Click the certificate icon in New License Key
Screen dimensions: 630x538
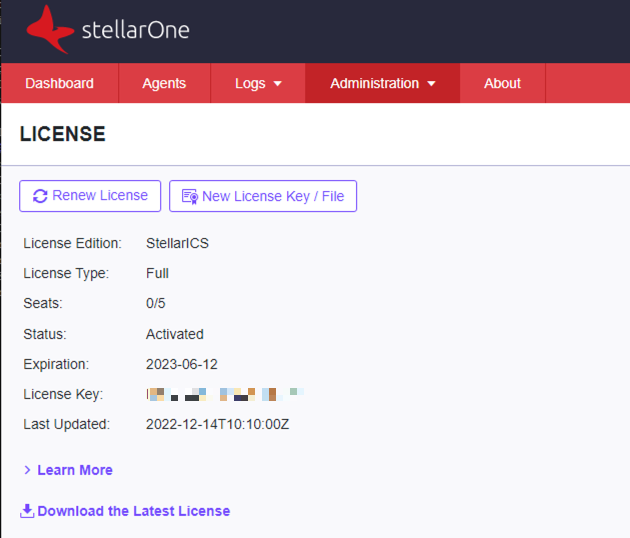189,197
